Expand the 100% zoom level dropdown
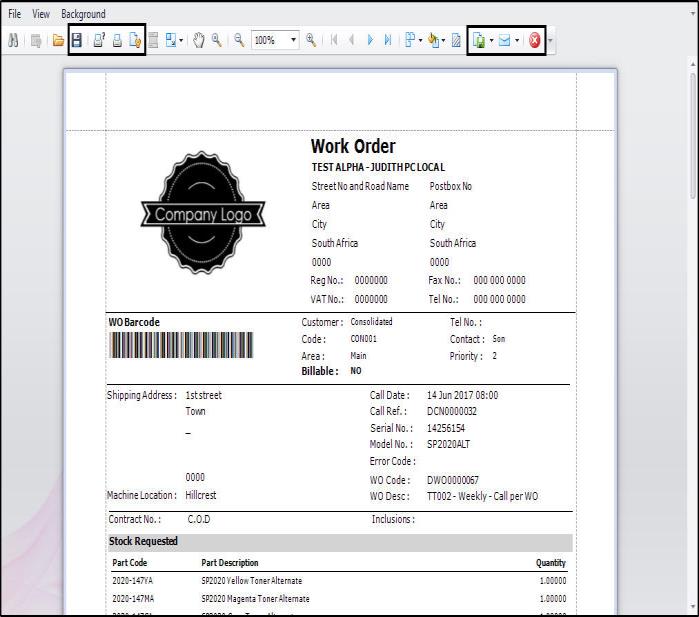The image size is (699, 617). pos(293,41)
